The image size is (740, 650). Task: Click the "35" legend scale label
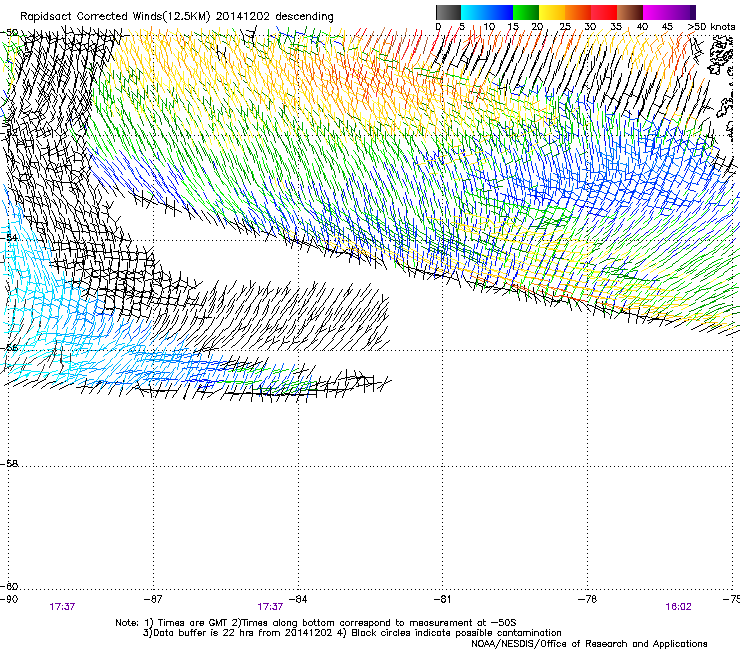pos(616,26)
